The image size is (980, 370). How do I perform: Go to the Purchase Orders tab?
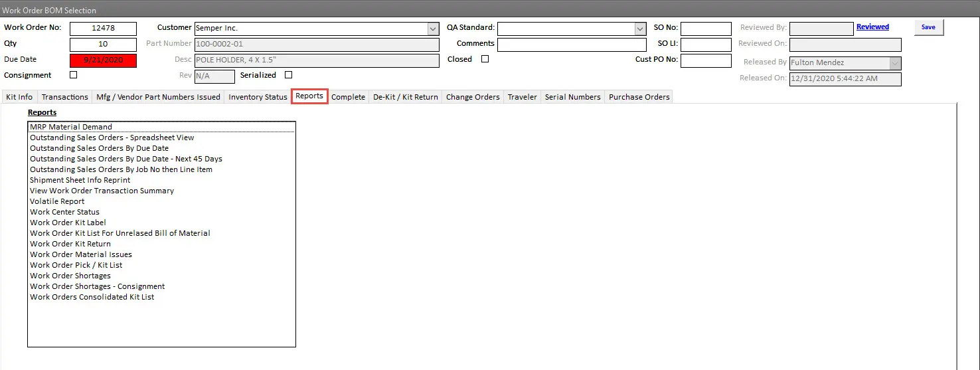pos(639,97)
